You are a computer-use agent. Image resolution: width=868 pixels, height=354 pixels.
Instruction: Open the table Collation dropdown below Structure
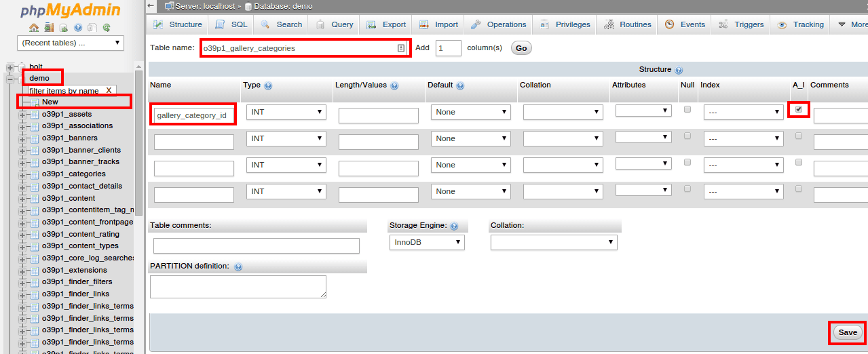click(554, 242)
